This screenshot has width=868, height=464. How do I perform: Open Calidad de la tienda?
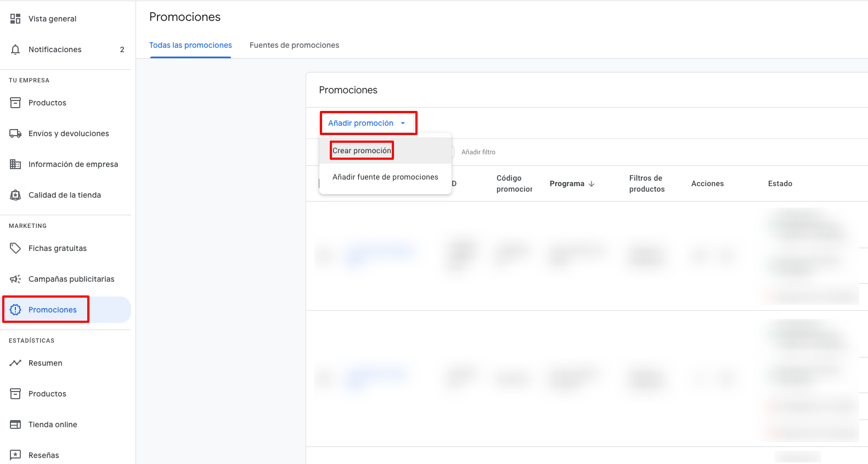(66, 195)
